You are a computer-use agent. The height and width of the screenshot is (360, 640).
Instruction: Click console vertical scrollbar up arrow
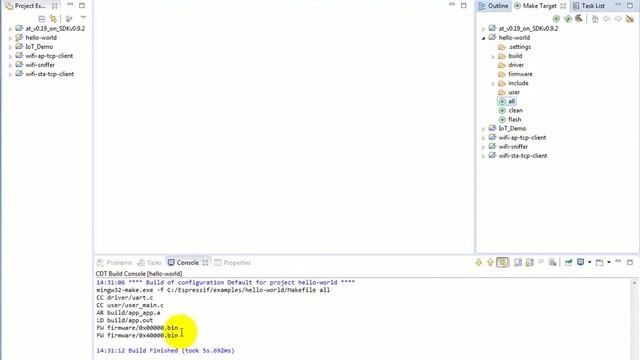(x=634, y=283)
